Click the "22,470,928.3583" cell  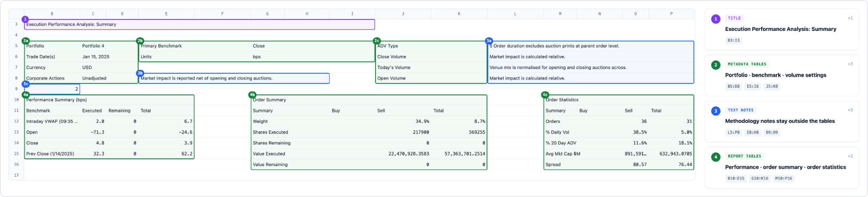point(403,154)
